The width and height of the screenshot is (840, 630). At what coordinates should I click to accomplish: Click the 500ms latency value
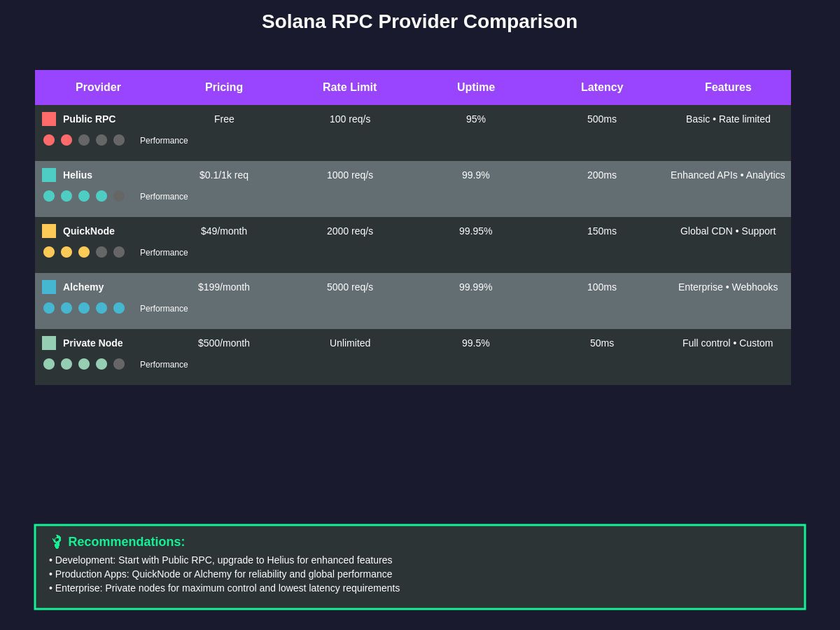tap(602, 119)
